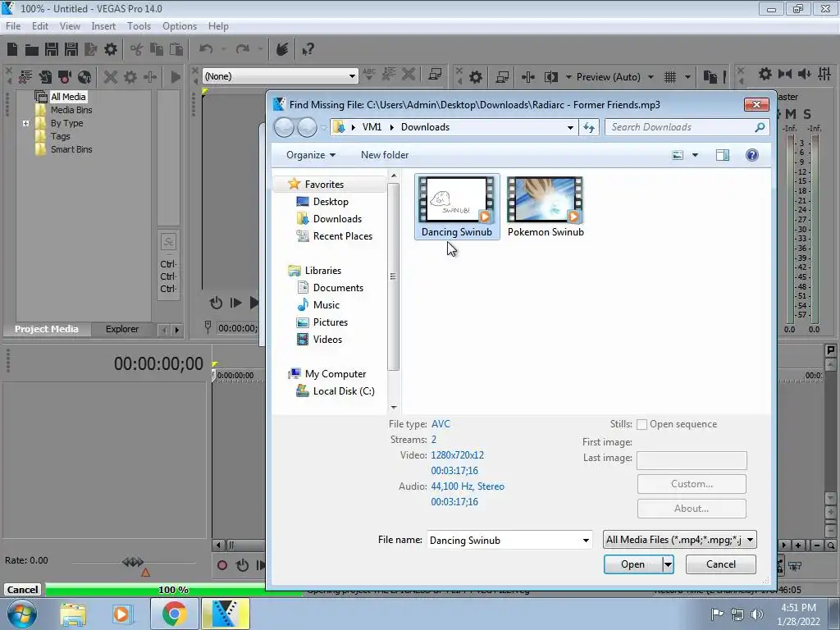Expand the address bar history dropdown
Image resolution: width=840 pixels, height=630 pixels.
pyautogui.click(x=571, y=127)
